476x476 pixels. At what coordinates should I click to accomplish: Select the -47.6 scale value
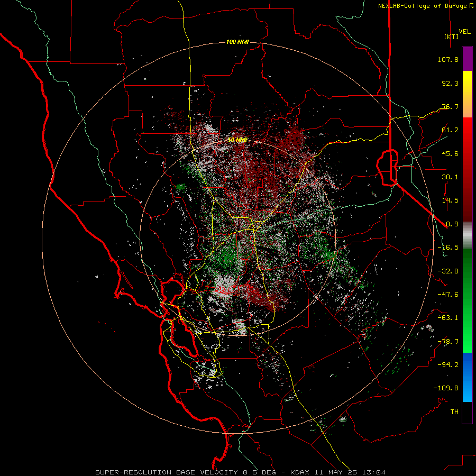448,295
